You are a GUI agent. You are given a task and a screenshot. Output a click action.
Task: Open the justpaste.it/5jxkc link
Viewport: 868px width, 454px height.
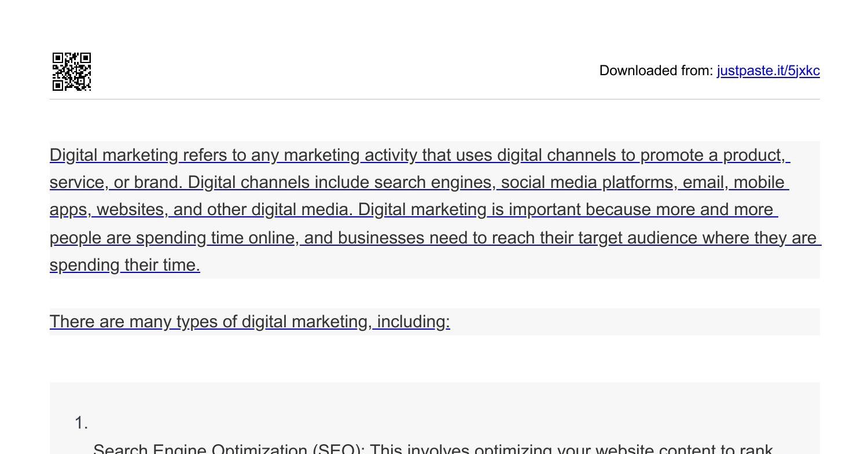pos(768,71)
